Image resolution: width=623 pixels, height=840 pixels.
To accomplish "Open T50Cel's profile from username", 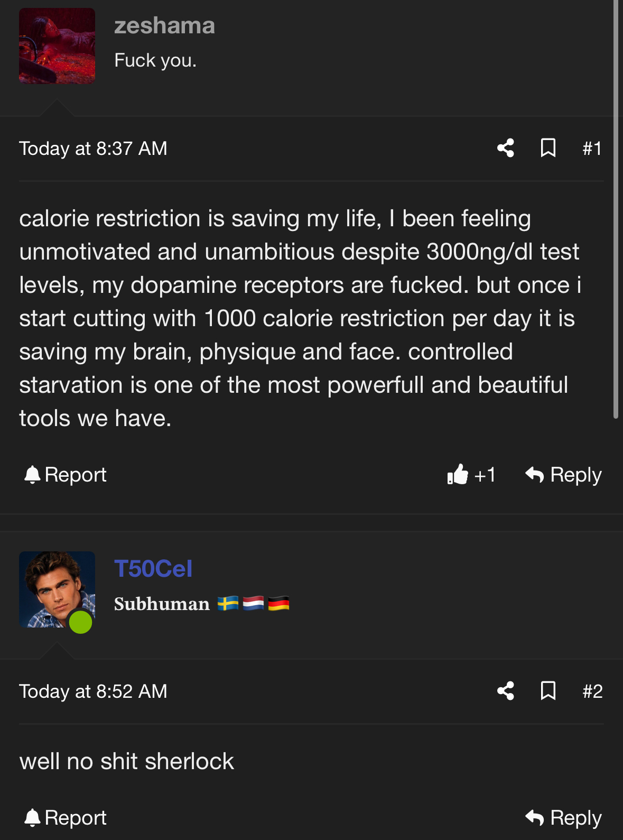I will (x=153, y=569).
